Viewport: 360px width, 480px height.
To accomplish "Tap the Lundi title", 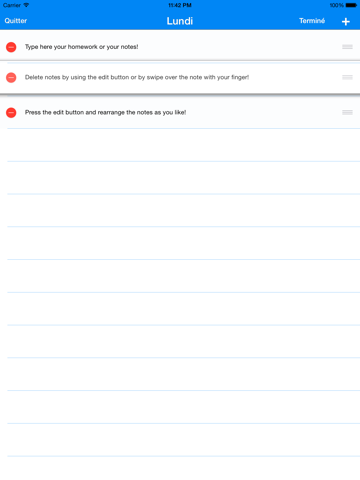I will click(x=180, y=21).
